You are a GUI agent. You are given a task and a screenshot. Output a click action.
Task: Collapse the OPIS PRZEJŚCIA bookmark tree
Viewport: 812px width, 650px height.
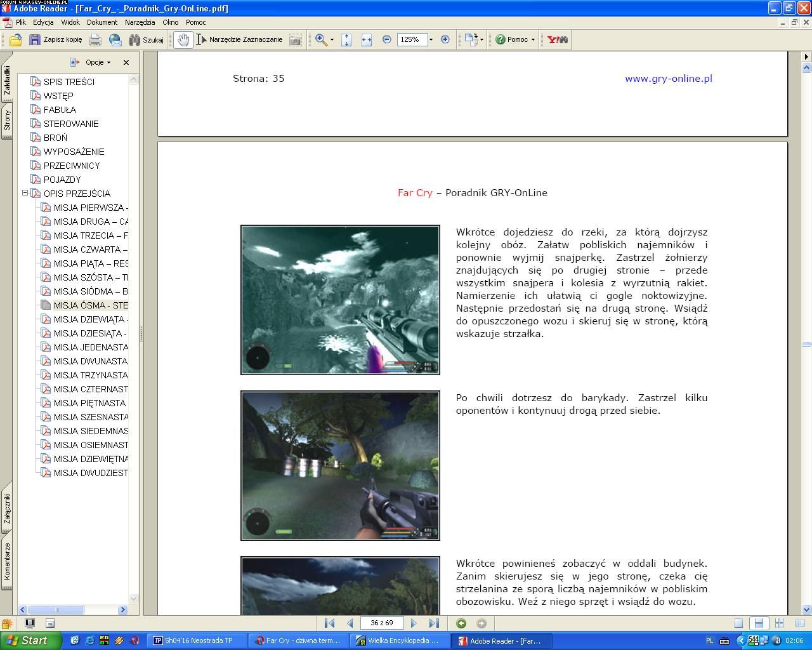pos(25,193)
